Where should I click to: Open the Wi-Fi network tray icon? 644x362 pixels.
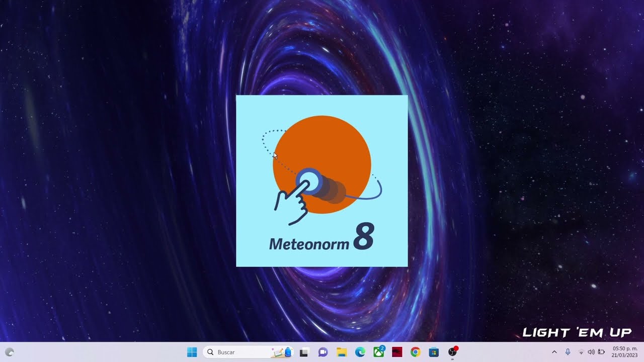581,352
